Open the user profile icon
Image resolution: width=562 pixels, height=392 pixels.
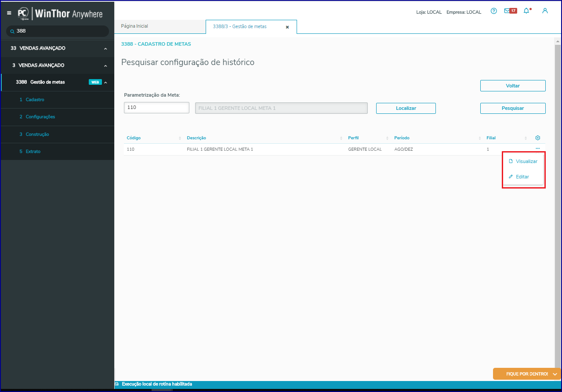click(545, 11)
